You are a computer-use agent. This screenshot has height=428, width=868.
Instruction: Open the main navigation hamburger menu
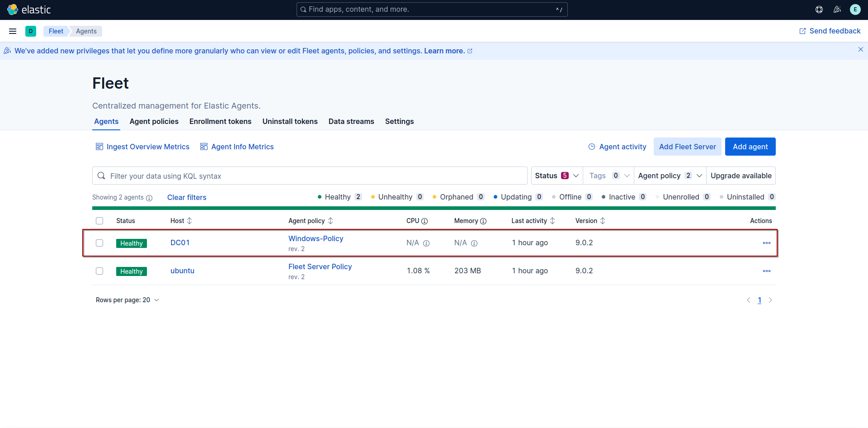[x=13, y=31]
